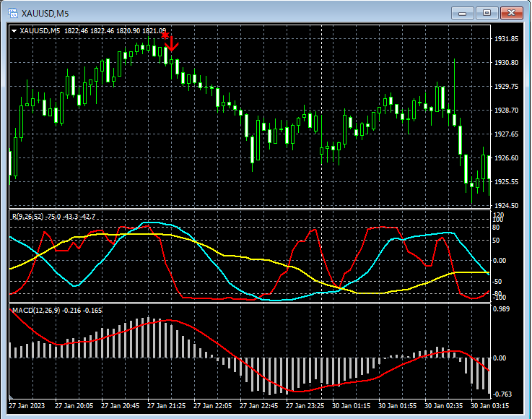Screen dimensions: 532x419
Task: Click the 1924.50 price level on axis
Action: tap(506, 206)
